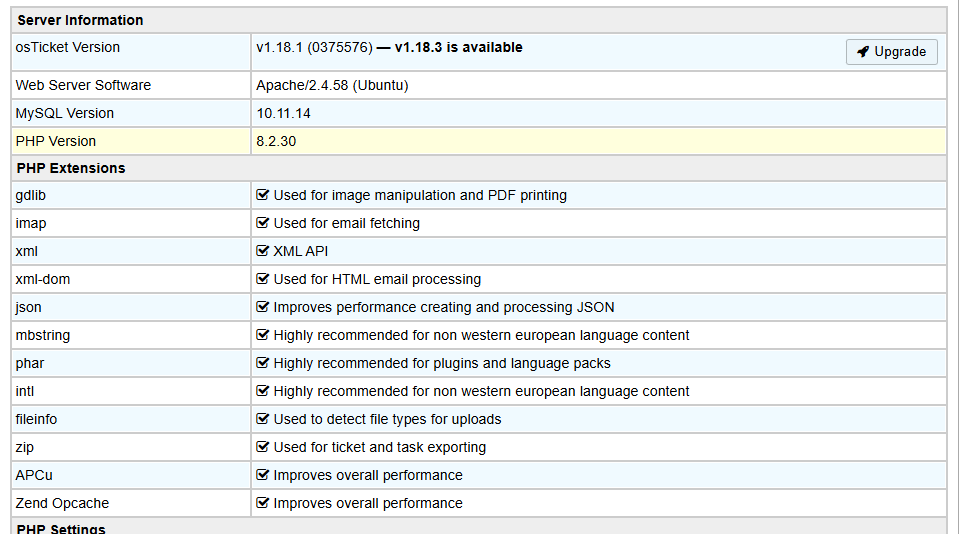This screenshot has width=959, height=534.
Task: Click the check icon beside imap email fetching
Action: click(263, 223)
